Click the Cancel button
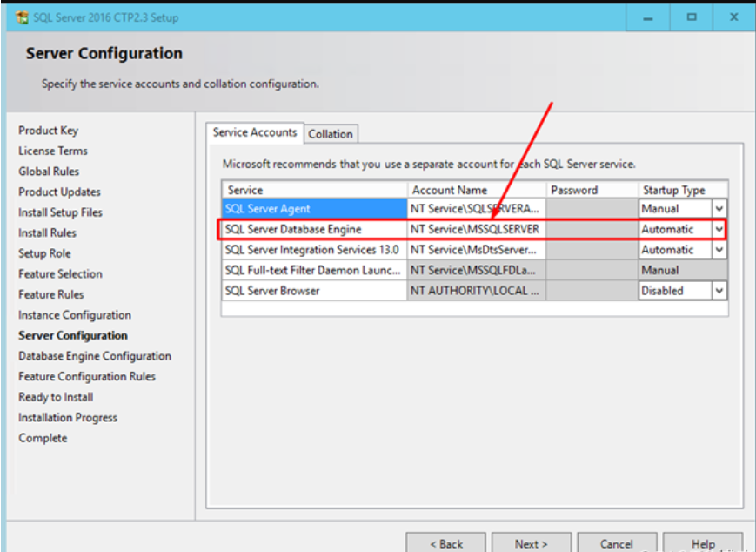The height and width of the screenshot is (552, 756). (616, 542)
